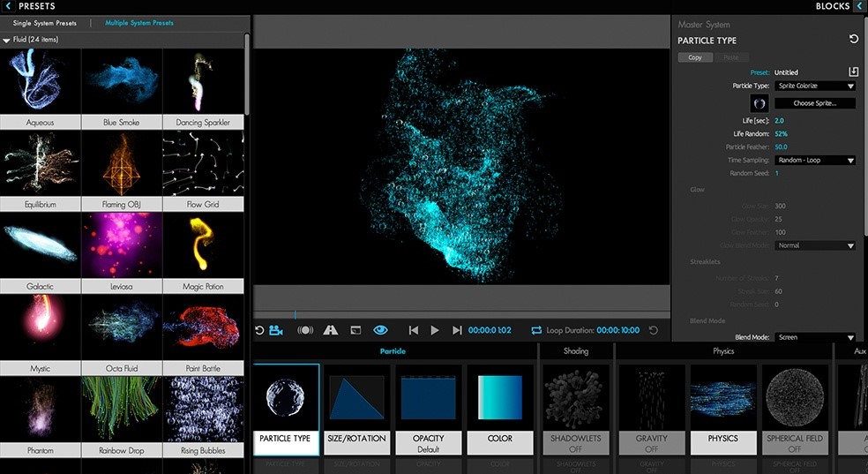Click the Choose Sprite button
The image size is (868, 474).
(815, 103)
